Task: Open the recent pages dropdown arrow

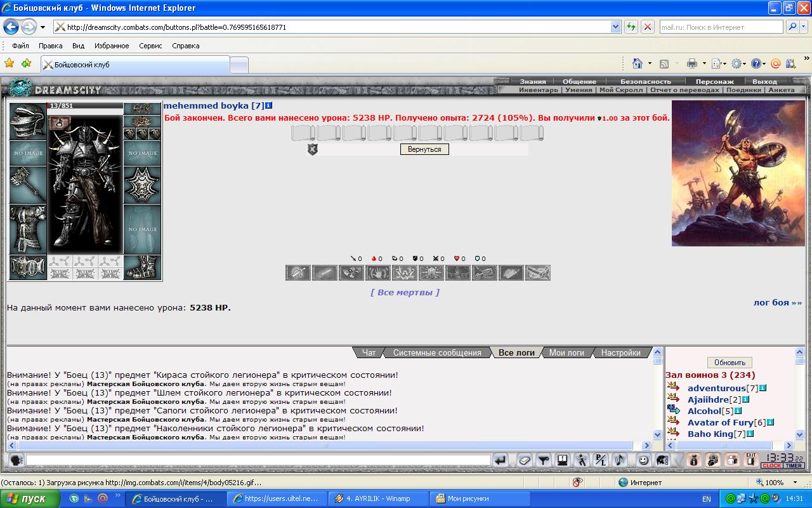Action: [43, 27]
